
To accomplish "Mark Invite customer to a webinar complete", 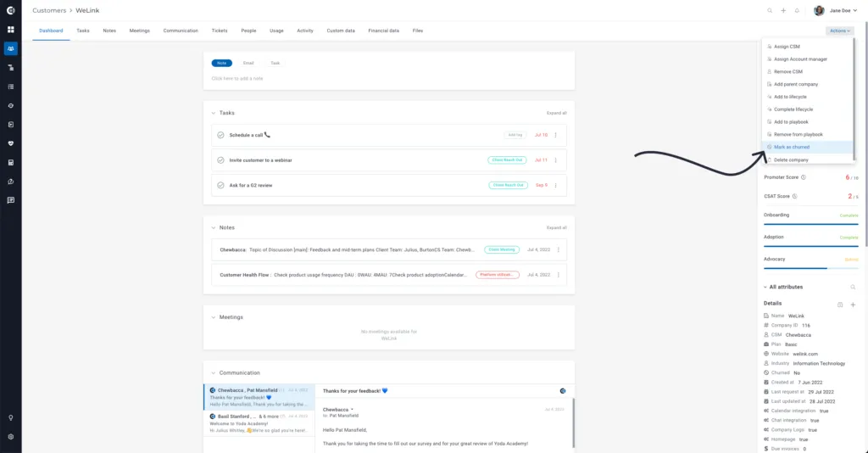I will tap(220, 160).
